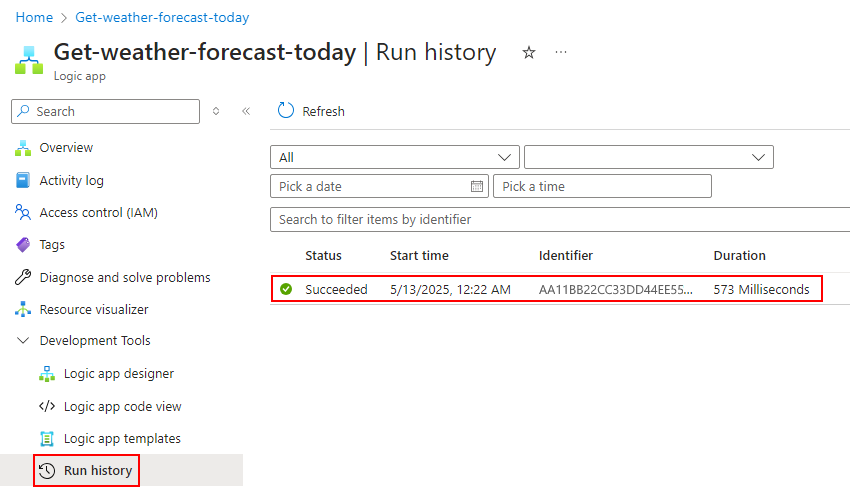Click the code view brackets icon

coord(47,406)
